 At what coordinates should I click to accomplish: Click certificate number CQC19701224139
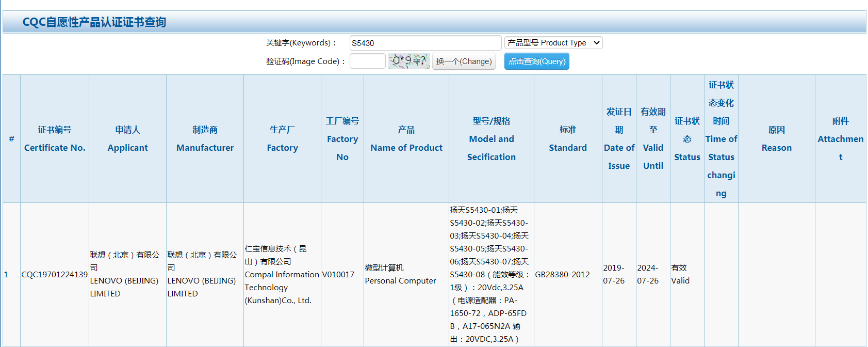tap(55, 274)
